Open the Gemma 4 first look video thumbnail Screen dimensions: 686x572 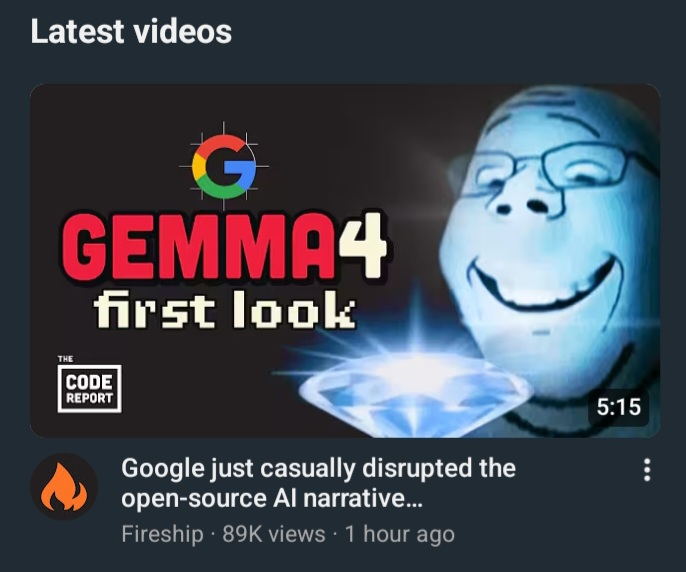345,261
